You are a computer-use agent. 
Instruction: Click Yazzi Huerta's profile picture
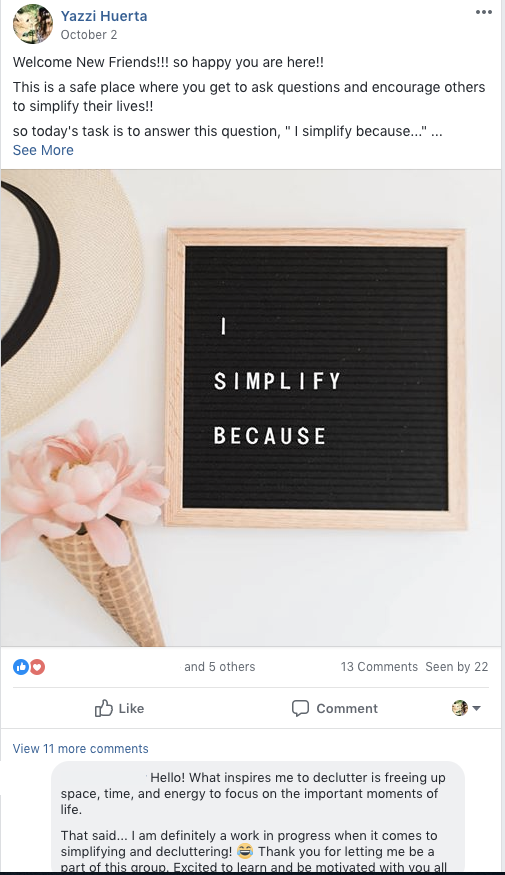[33, 24]
